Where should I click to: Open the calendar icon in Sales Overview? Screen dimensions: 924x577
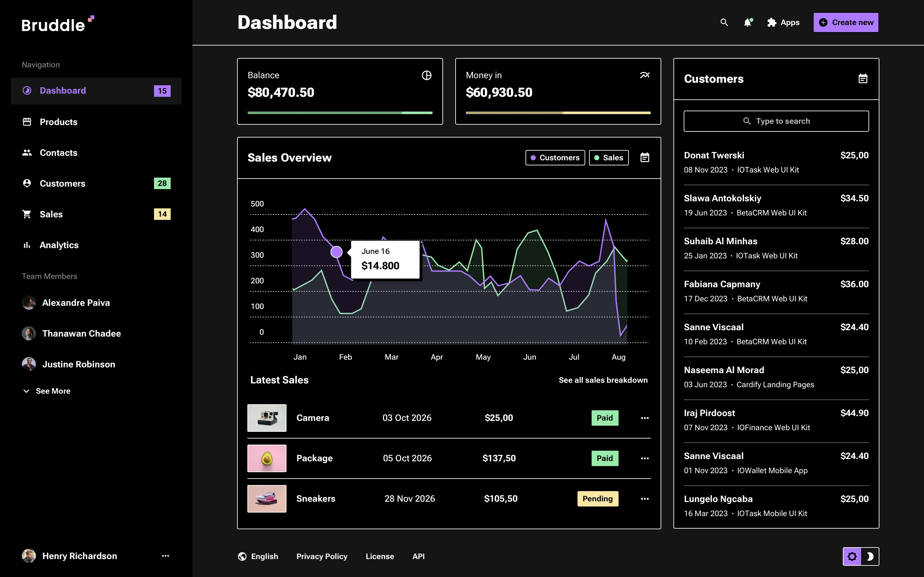[x=645, y=157]
